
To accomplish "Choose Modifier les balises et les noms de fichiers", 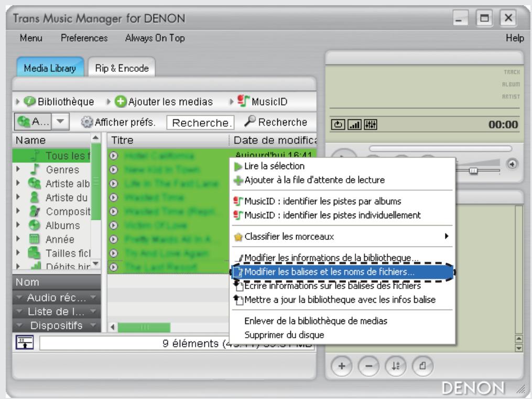I will pyautogui.click(x=342, y=272).
